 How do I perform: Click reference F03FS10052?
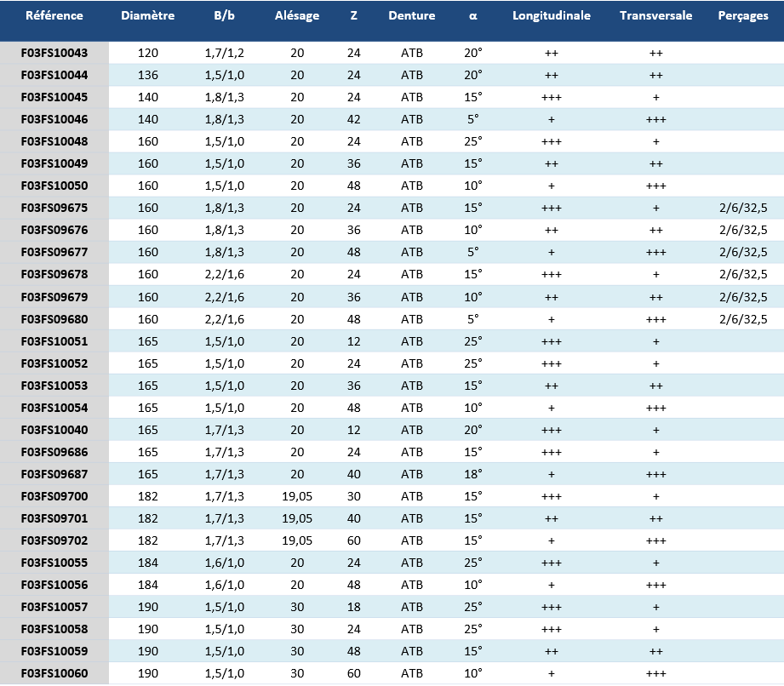coord(54,363)
